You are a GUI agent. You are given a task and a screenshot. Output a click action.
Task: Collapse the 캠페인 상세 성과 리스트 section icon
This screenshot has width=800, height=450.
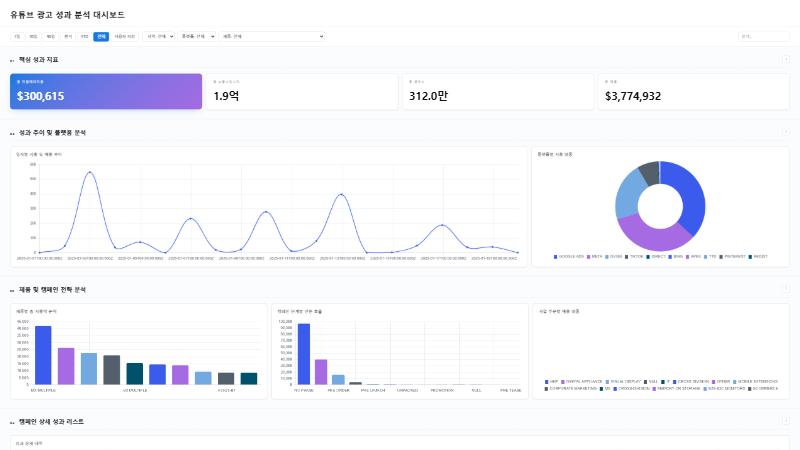(785, 421)
